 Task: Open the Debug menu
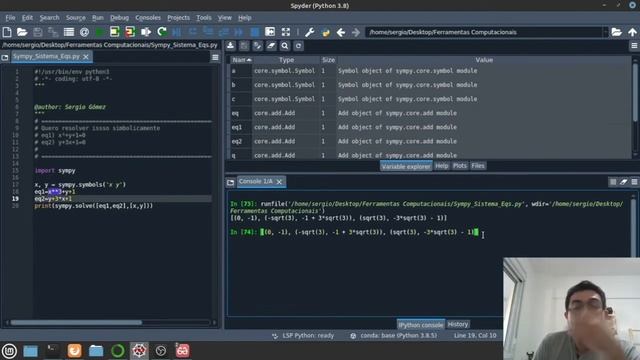120,18
